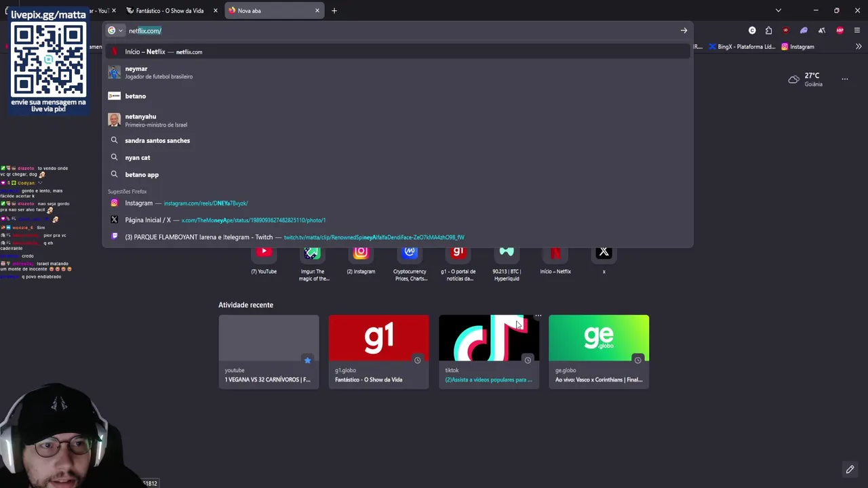Click the Sugestões Firefox label
The height and width of the screenshot is (488, 868).
pos(127,192)
